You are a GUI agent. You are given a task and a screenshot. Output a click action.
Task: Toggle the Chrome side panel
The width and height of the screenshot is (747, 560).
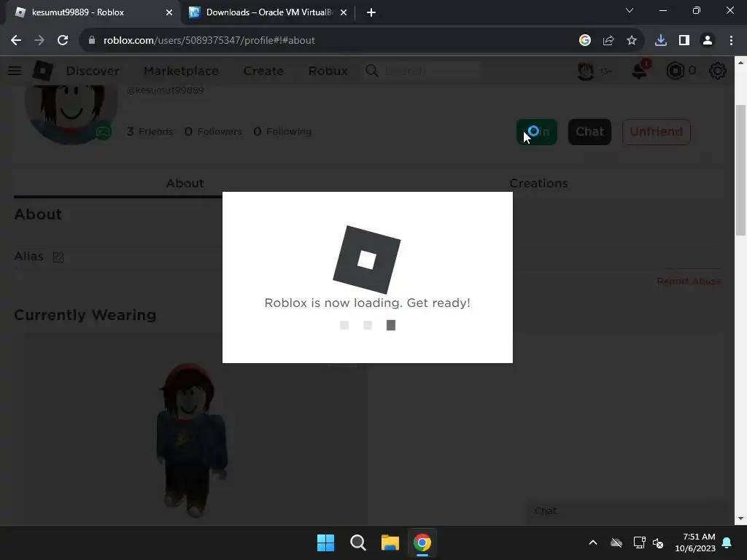684,41
